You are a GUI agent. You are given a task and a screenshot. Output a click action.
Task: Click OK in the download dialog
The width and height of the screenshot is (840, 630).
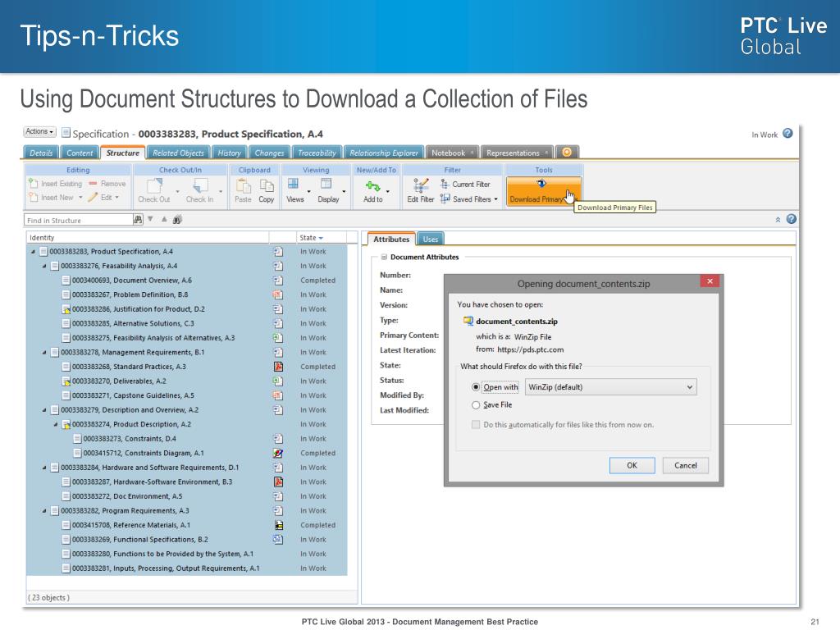point(632,465)
